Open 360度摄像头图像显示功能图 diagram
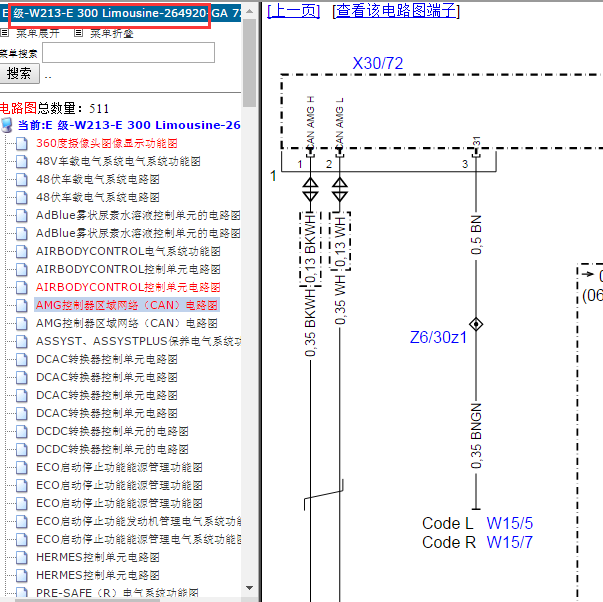This screenshot has width=603, height=602. tap(107, 143)
